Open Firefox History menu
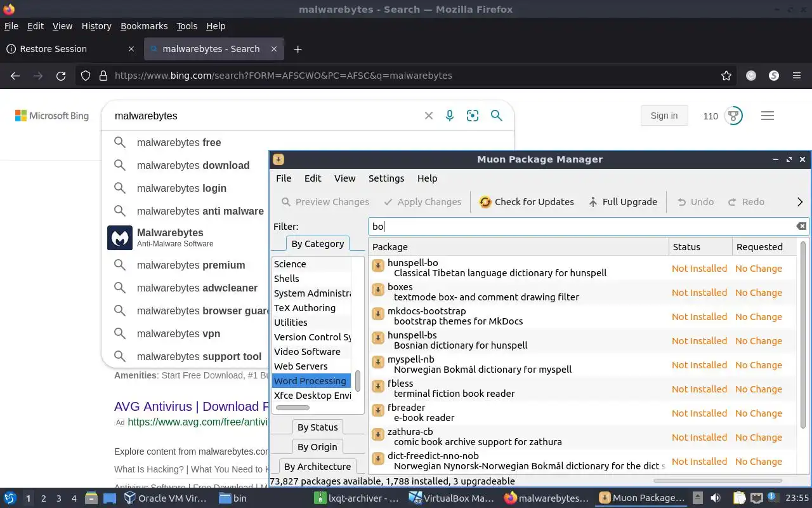The image size is (812, 508). pos(96,26)
